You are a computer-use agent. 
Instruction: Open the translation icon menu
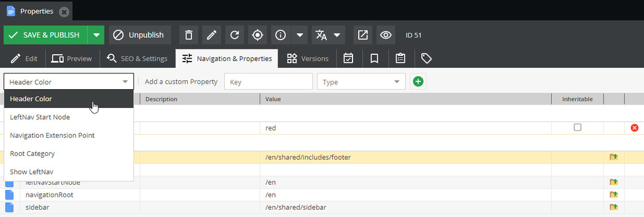[328, 35]
